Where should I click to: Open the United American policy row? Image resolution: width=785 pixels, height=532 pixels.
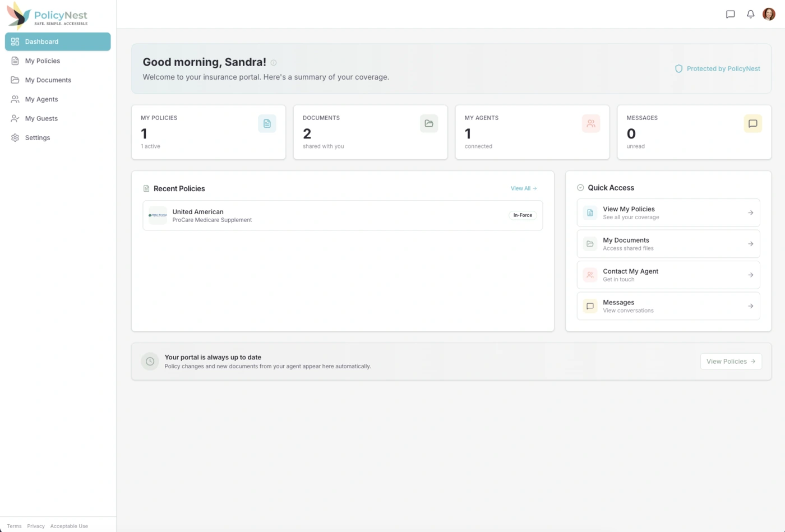pos(342,215)
